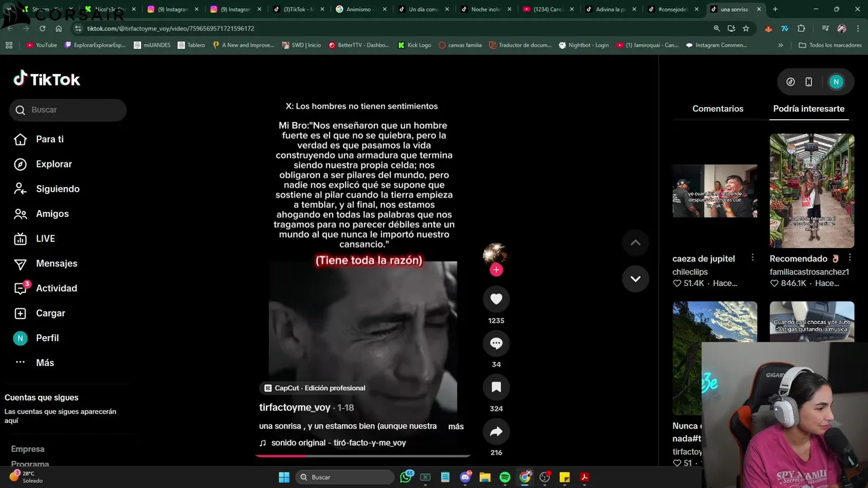The height and width of the screenshot is (488, 868).
Task: Open Adobe Acrobat from the taskbar
Action: (584, 477)
